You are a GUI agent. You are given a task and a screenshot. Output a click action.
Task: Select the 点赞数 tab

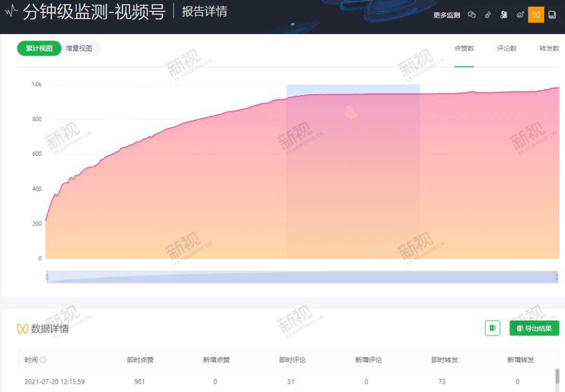tap(464, 48)
